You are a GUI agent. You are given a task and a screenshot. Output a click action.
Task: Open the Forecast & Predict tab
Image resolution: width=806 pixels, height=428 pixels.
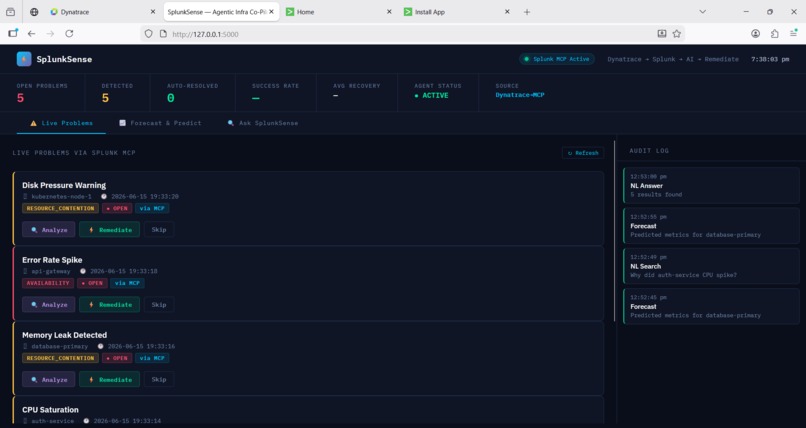coord(160,123)
